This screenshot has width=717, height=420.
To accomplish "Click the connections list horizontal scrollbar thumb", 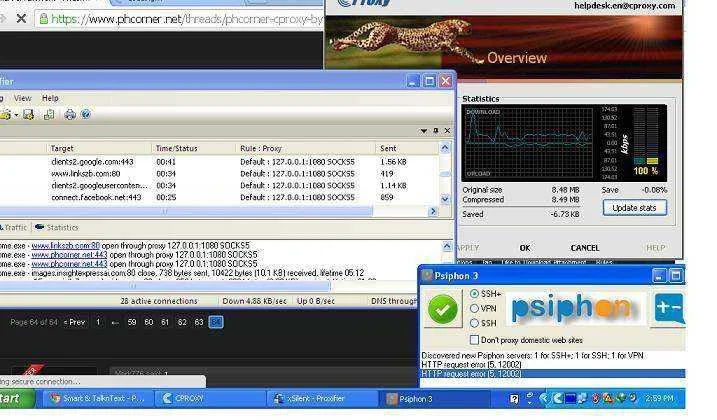I will [185, 211].
